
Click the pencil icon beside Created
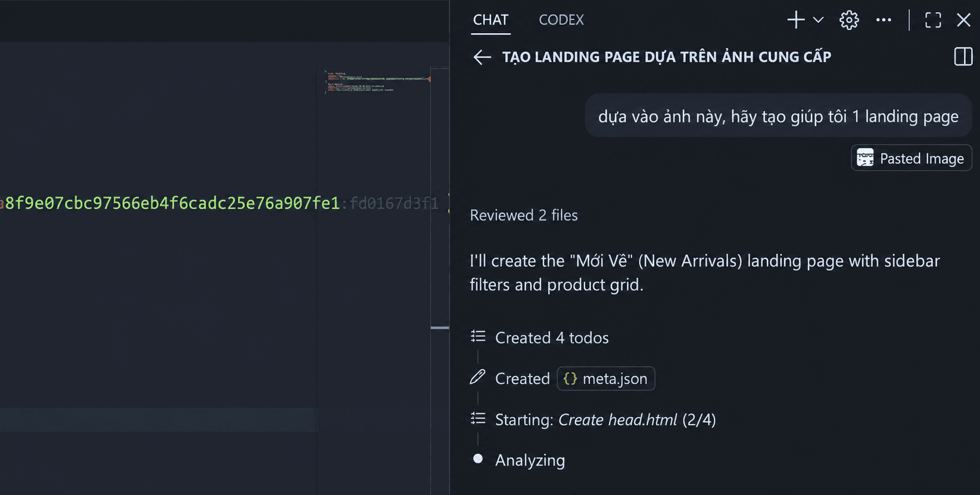coord(478,377)
